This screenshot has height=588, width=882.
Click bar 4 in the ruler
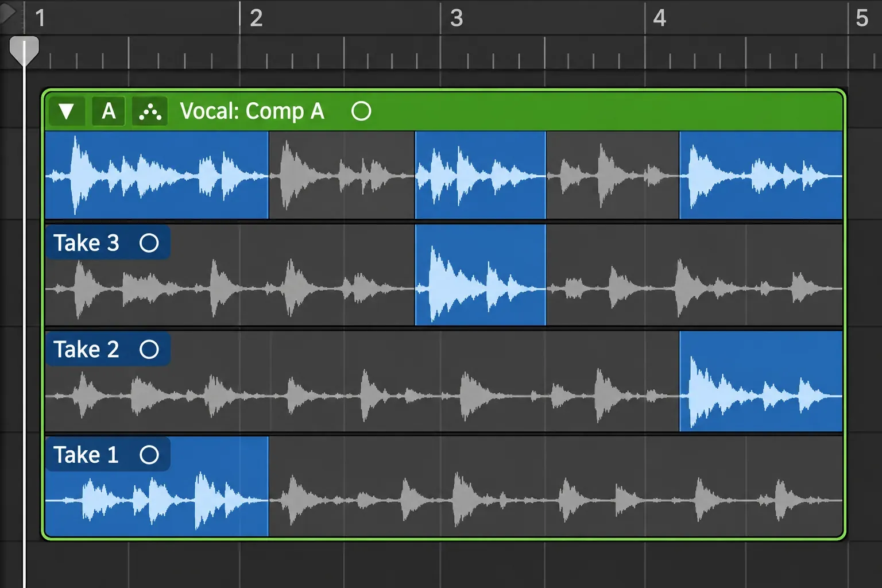660,18
